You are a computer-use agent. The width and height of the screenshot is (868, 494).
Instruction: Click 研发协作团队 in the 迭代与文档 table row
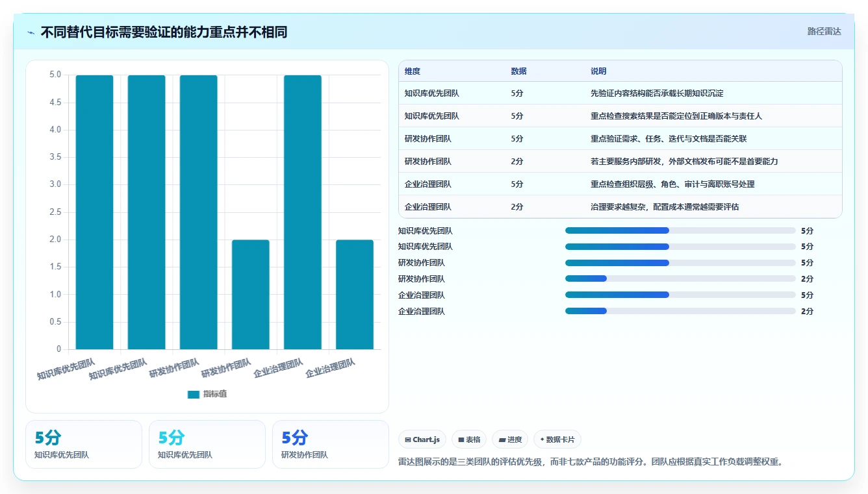pyautogui.click(x=428, y=139)
